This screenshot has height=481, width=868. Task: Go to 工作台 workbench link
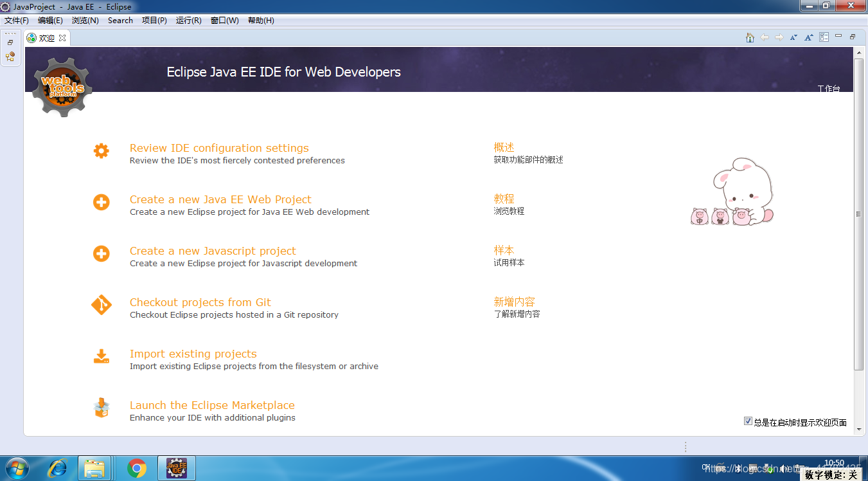coord(829,88)
